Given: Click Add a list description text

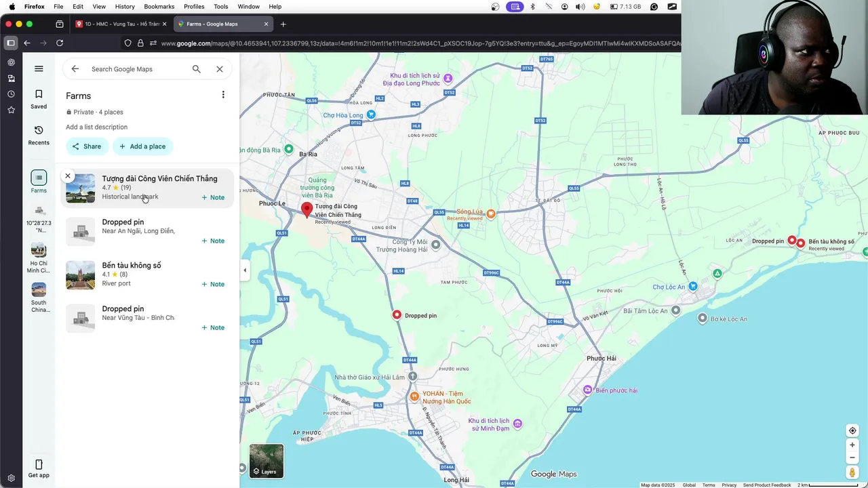Looking at the screenshot, I should [x=96, y=127].
